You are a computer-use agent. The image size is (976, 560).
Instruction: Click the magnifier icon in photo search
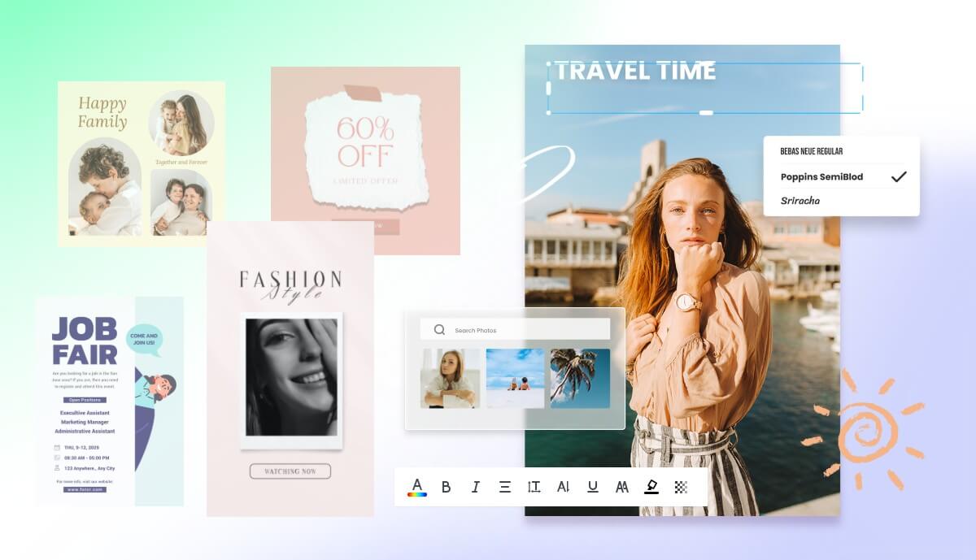439,329
